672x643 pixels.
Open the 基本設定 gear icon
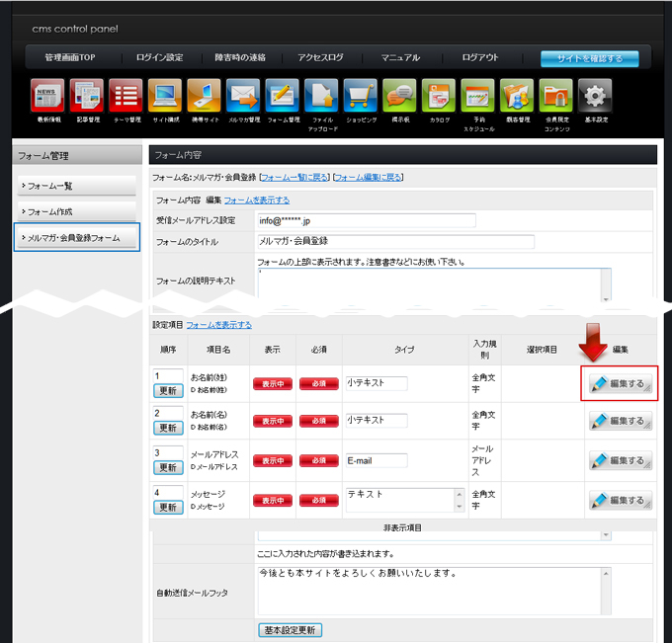pyautogui.click(x=595, y=97)
